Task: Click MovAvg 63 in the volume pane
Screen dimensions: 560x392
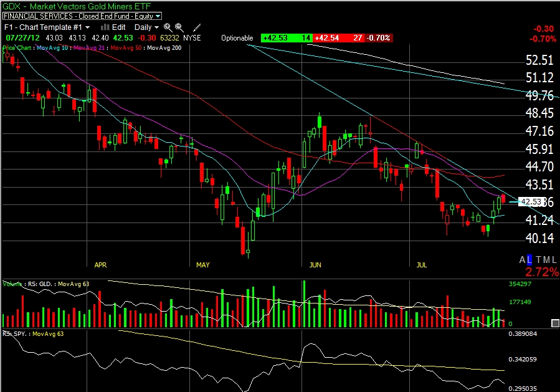Action: pos(74,284)
